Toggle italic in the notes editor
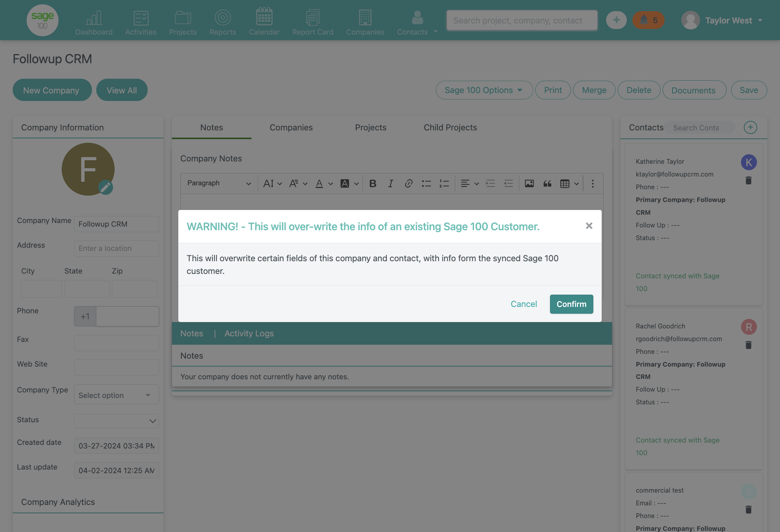The width and height of the screenshot is (780, 532). (391, 183)
